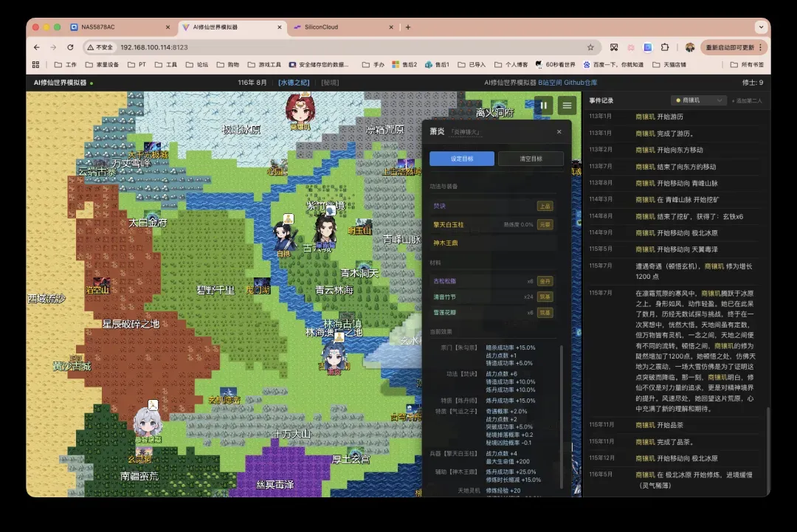Open the hamburger menu on the map
797x532 pixels.
(x=567, y=106)
